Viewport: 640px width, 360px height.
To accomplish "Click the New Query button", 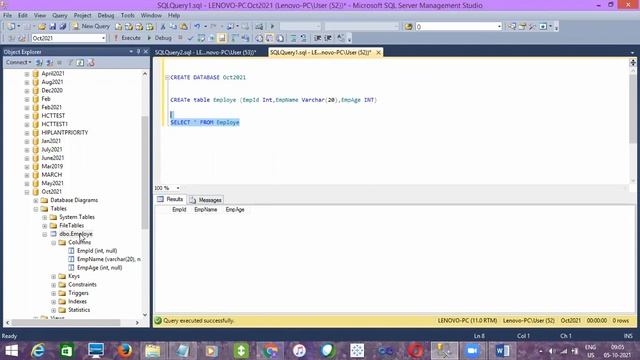I will [x=91, y=27].
